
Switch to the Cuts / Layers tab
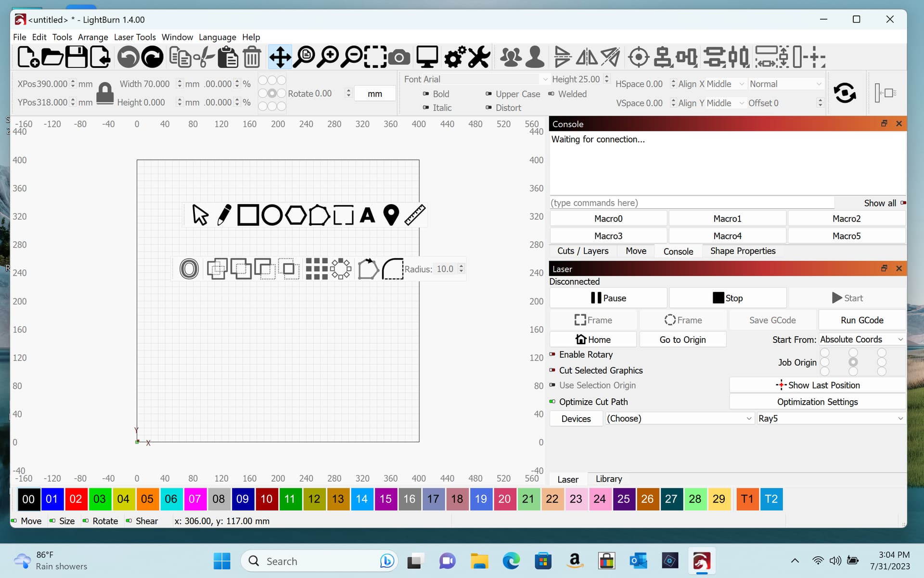click(583, 251)
